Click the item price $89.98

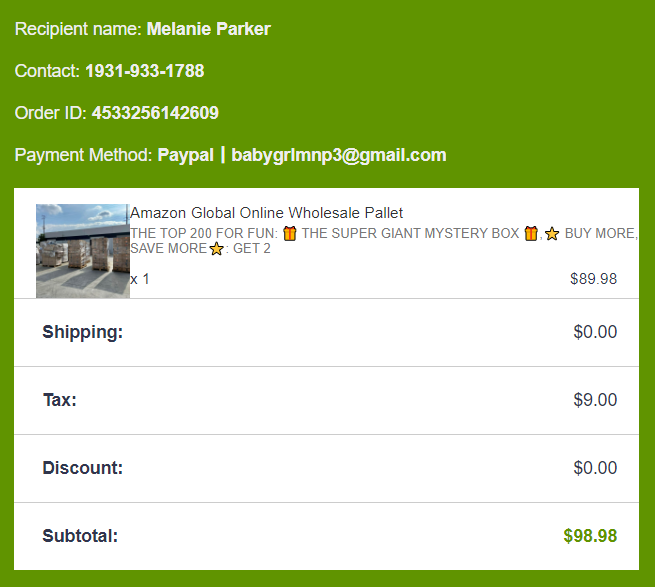coord(593,279)
